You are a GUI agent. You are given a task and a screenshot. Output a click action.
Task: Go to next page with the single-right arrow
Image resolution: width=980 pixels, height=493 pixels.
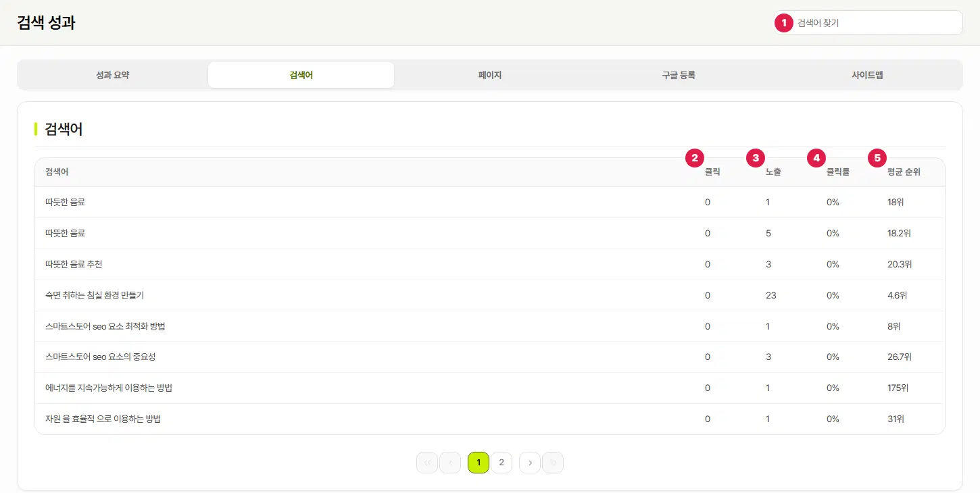[x=530, y=463]
